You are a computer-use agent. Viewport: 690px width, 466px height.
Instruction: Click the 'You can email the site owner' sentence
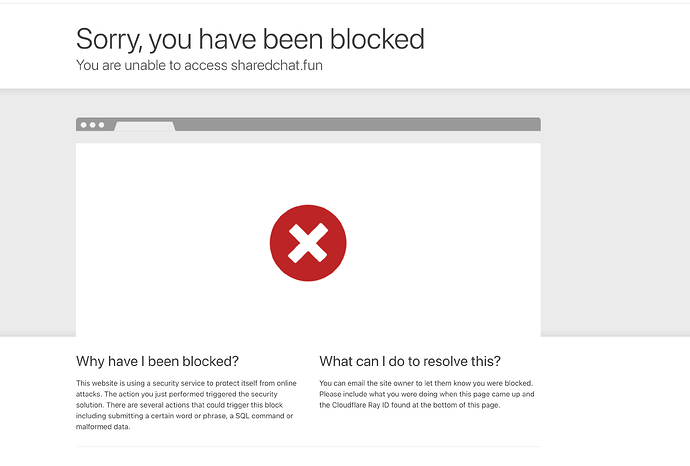(x=426, y=383)
